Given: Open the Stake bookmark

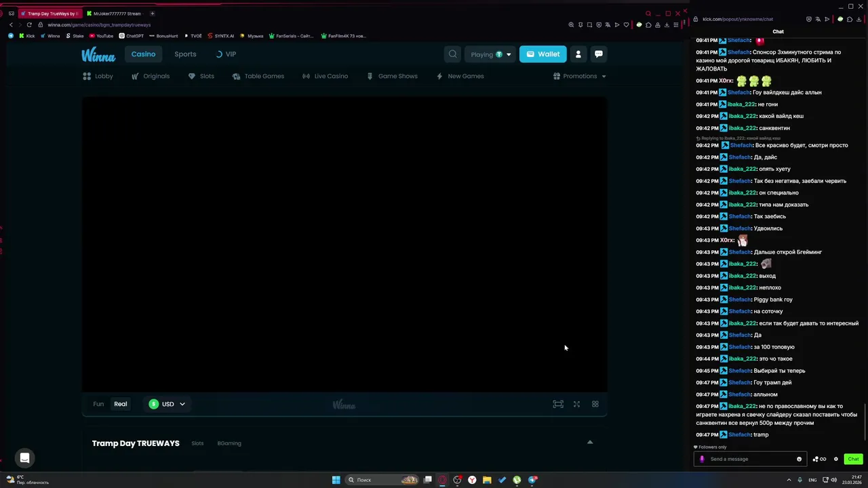Looking at the screenshot, I should point(75,36).
